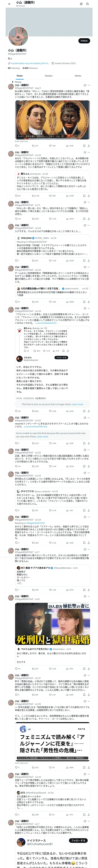Viewport: 98px width, 868px height.
Task: View the 6,303 Followers list
Action: 30,68
